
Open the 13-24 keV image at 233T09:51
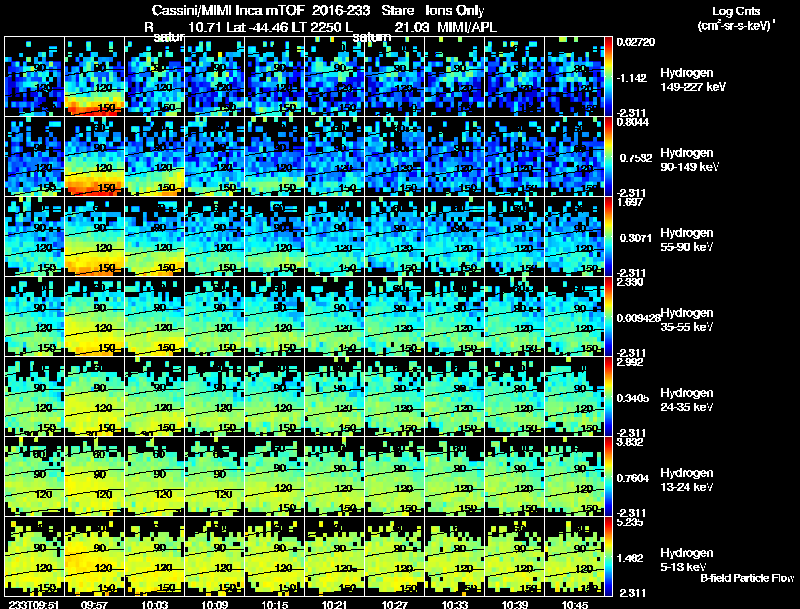tap(34, 477)
